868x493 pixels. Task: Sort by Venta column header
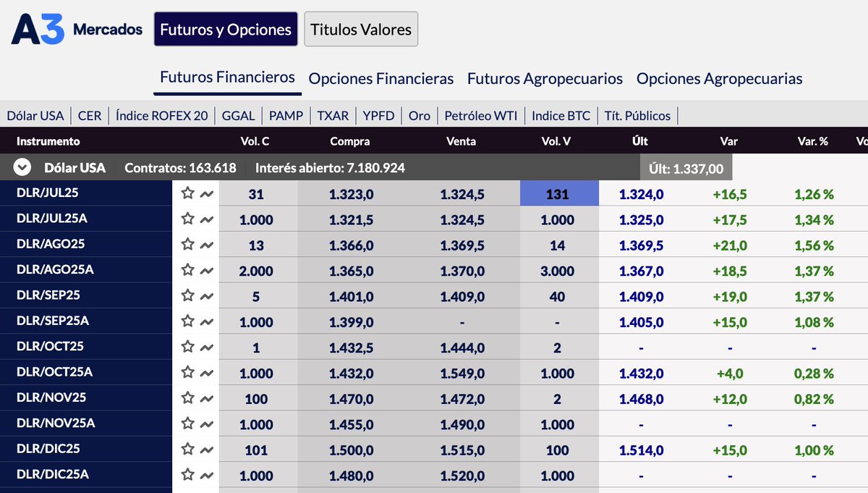461,141
